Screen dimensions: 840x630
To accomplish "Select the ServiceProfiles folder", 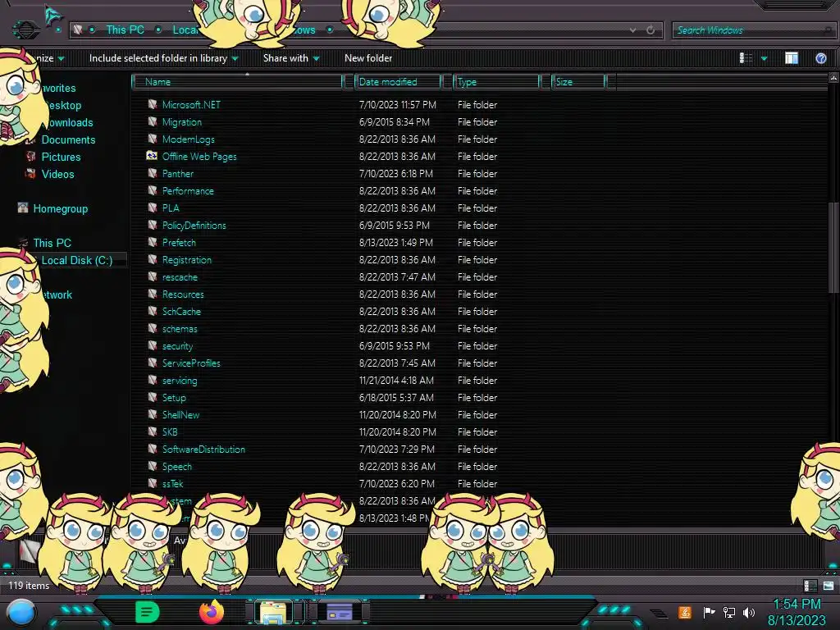I will click(190, 363).
